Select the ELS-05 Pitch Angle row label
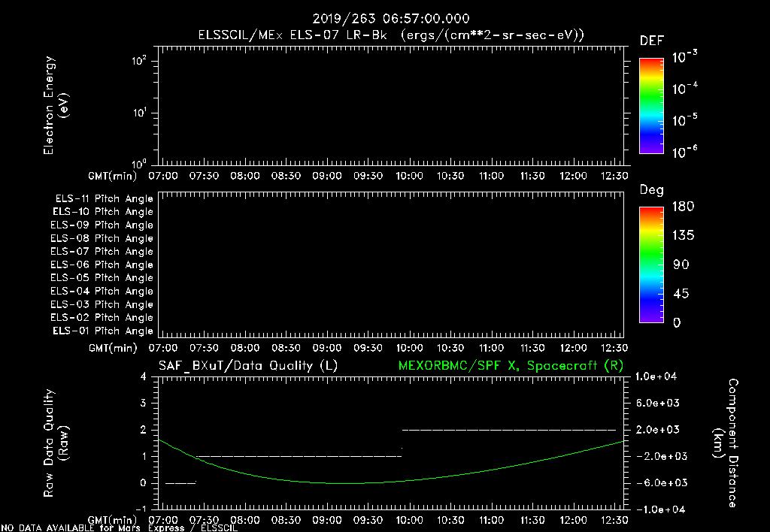This screenshot has height=532, width=770. [x=102, y=278]
